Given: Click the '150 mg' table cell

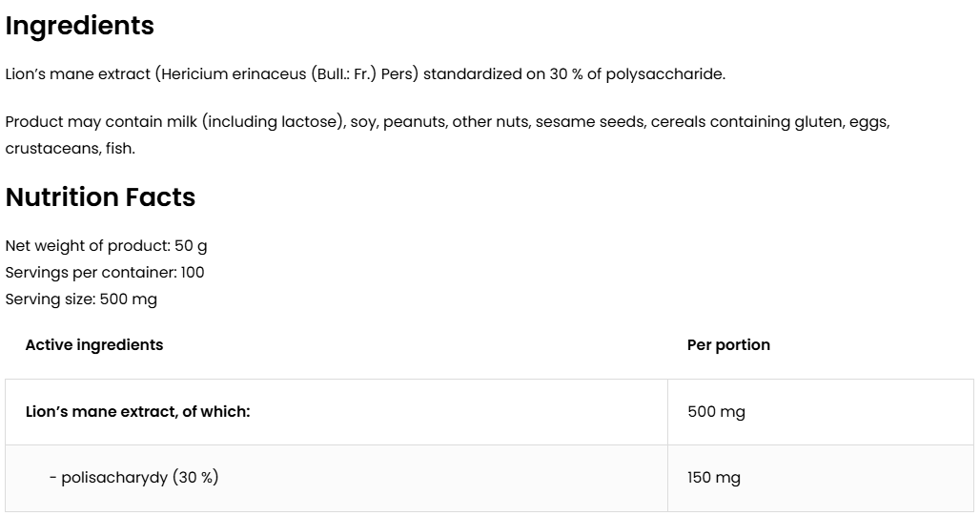Looking at the screenshot, I should pos(713,477).
